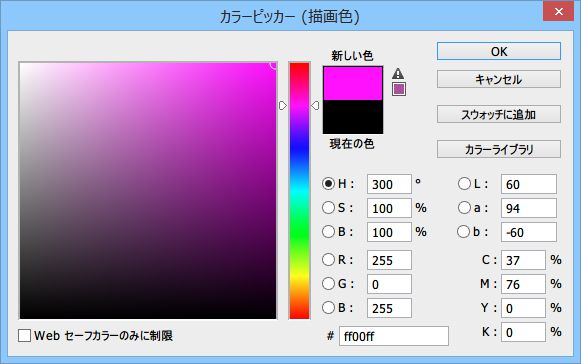Image resolution: width=581 pixels, height=364 pixels.
Task: Click the left hue slider arrow handle
Action: 283,106
